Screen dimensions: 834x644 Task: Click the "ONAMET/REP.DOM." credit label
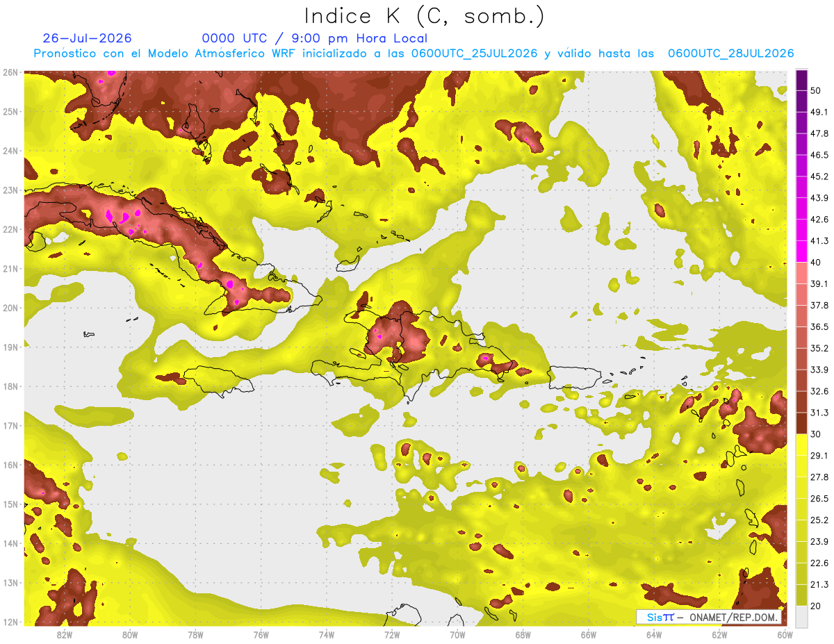tap(735, 617)
